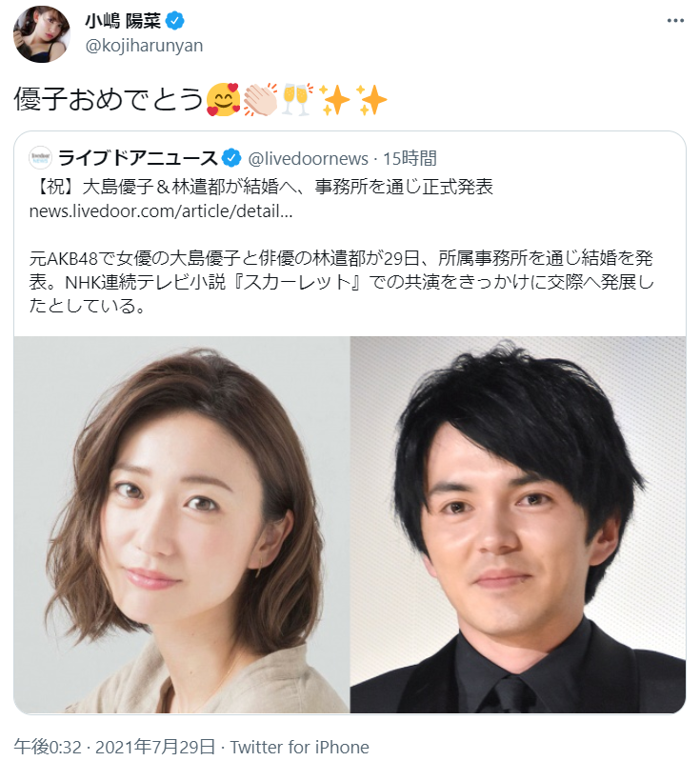Click the smiling face with hearts emoji
Image resolution: width=700 pixels, height=761 pixels.
tap(223, 99)
